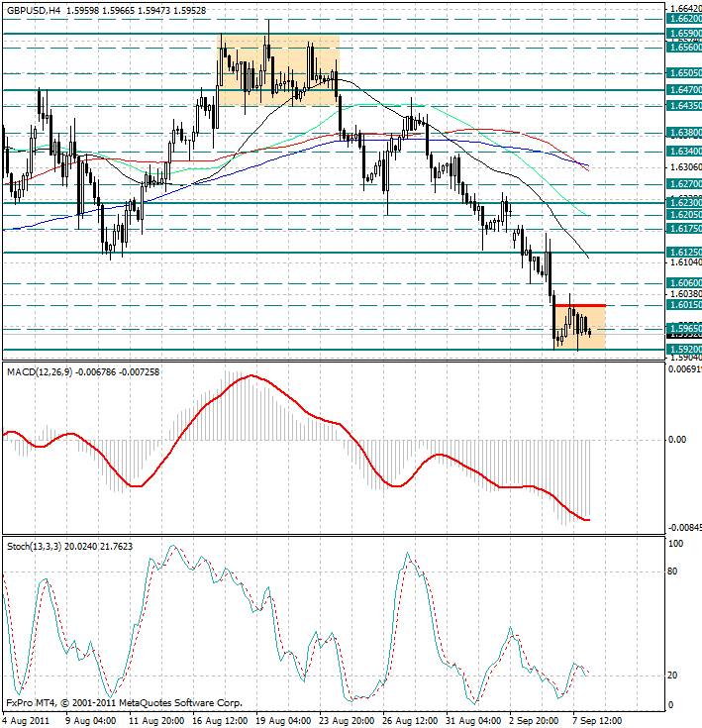
Task: Select the 1.6590 price level label
Action: pos(684,34)
